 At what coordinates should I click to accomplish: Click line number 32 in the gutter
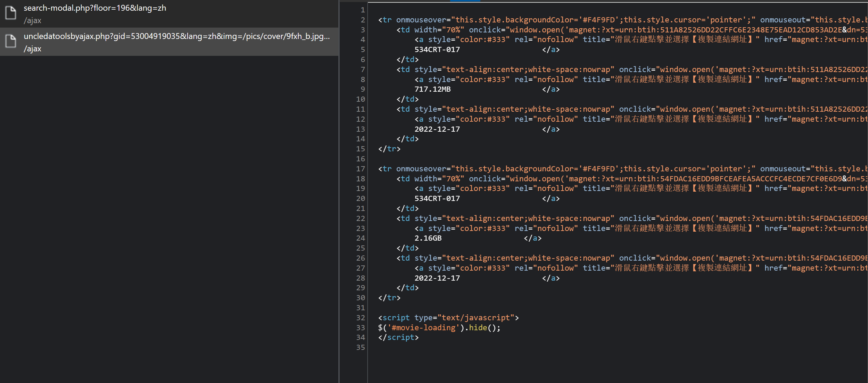pos(360,318)
